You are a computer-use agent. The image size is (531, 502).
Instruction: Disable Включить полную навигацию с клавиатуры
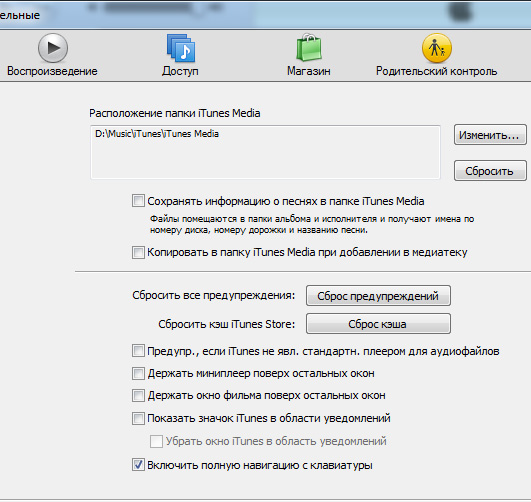coord(138,465)
